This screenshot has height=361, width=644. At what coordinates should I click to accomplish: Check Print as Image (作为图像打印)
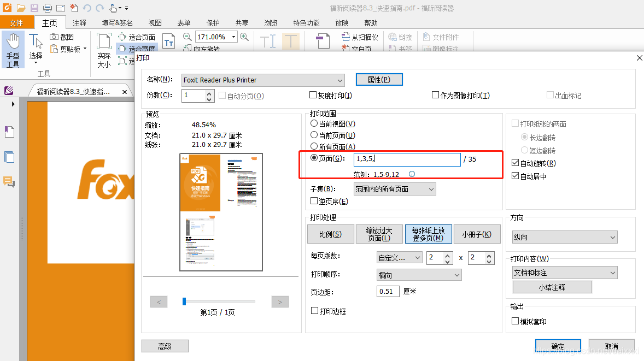click(435, 95)
